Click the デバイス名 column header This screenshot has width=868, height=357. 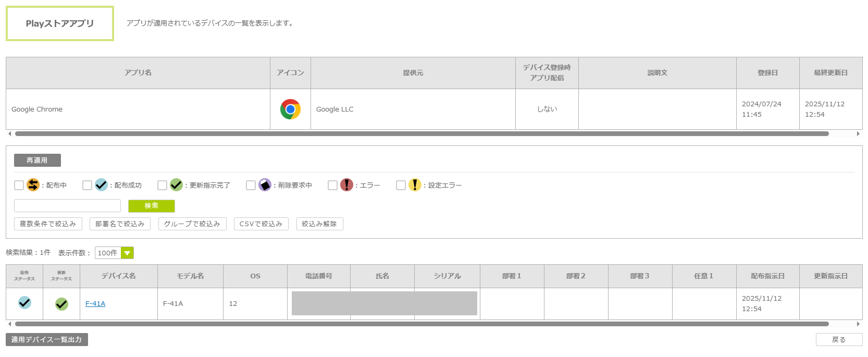[118, 276]
